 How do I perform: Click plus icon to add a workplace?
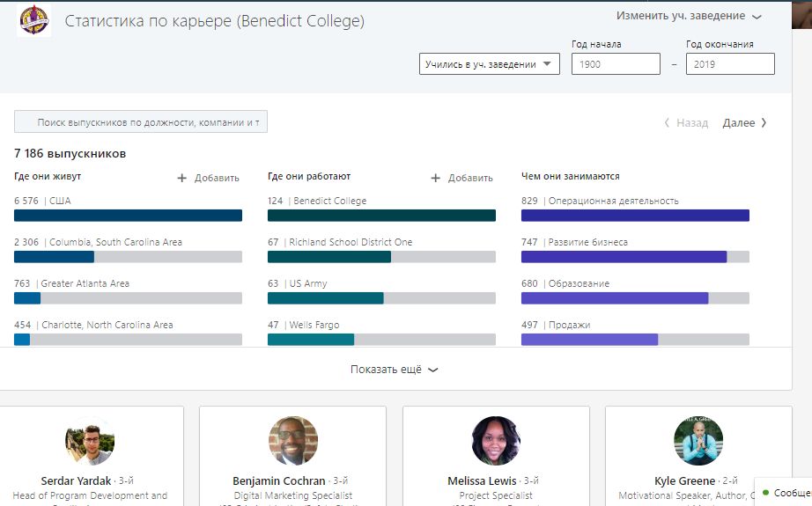pyautogui.click(x=435, y=178)
